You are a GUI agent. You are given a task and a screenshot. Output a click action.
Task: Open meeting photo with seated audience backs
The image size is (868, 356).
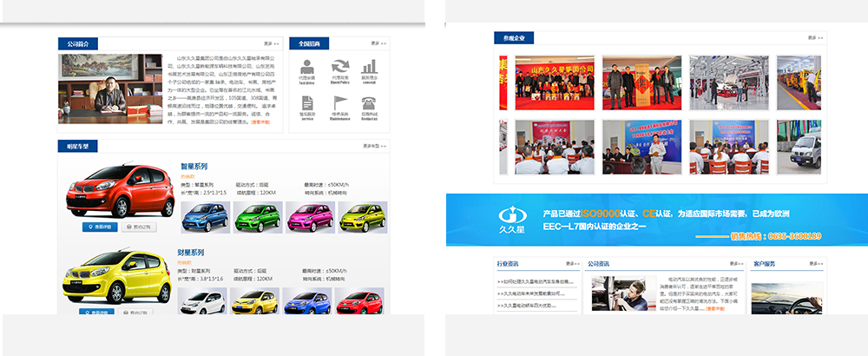coord(555,148)
